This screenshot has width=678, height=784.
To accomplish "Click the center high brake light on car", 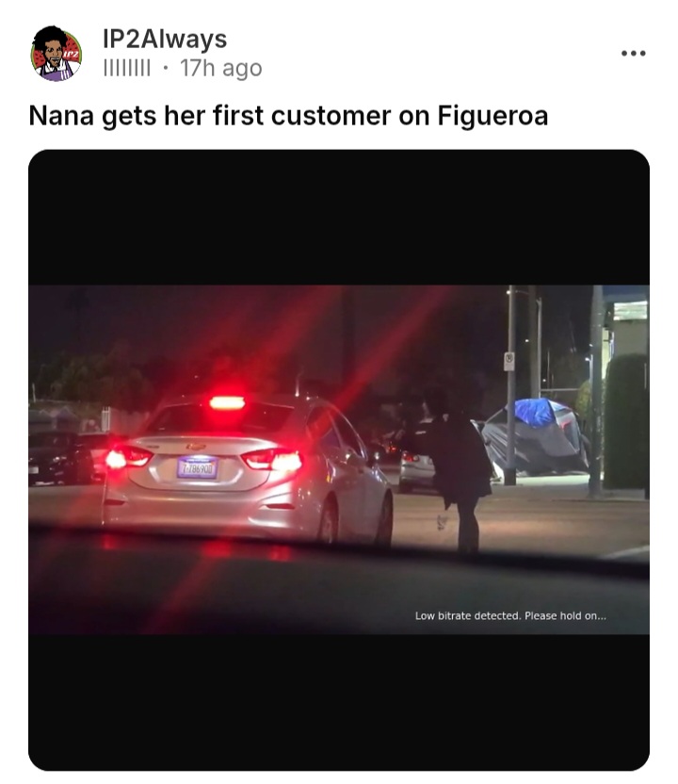I will (x=227, y=402).
